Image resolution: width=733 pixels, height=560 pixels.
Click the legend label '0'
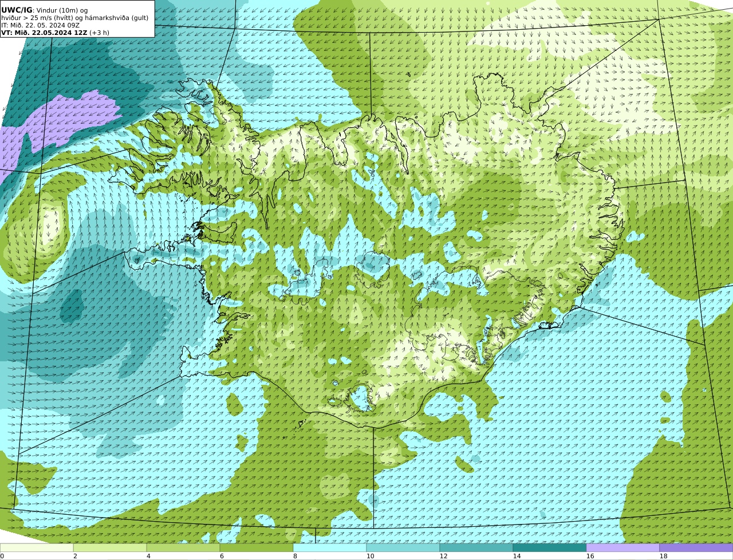click(x=2, y=556)
